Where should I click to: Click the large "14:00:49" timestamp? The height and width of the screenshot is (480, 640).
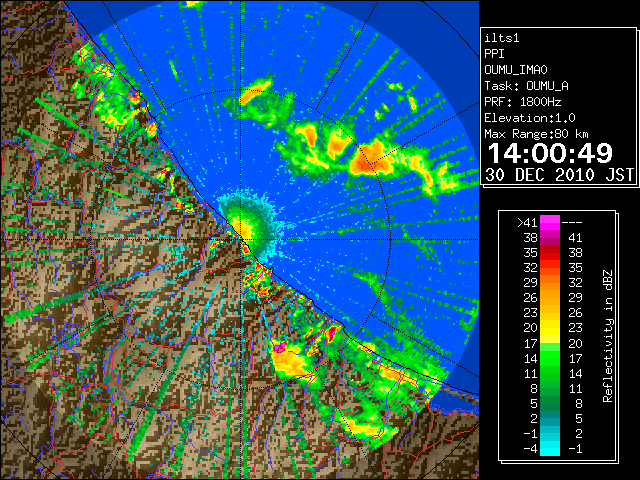tap(550, 153)
